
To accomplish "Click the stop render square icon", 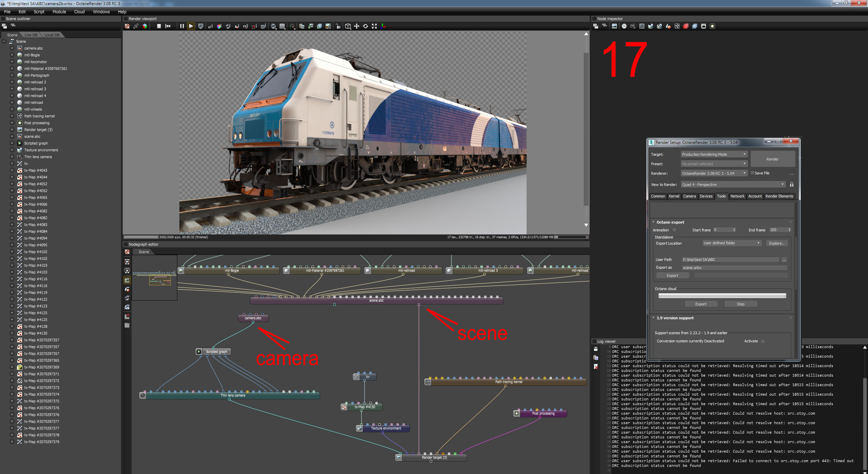I will click(x=159, y=26).
